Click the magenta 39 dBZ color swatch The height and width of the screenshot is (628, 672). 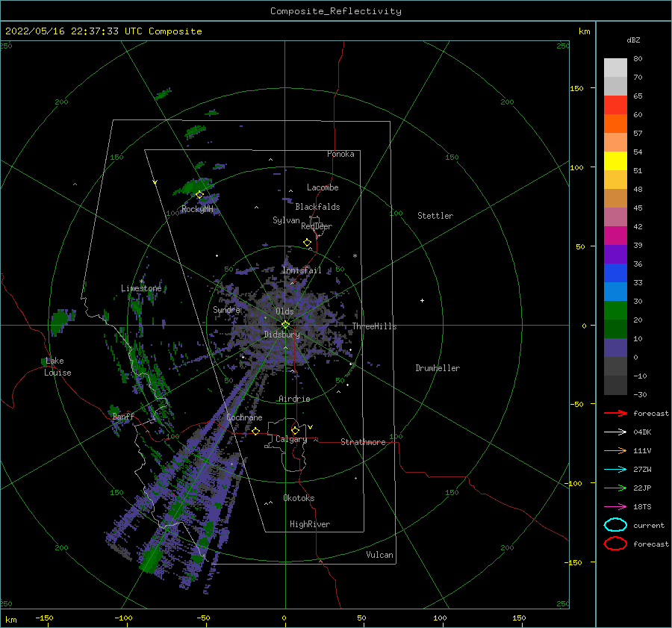[x=615, y=236]
